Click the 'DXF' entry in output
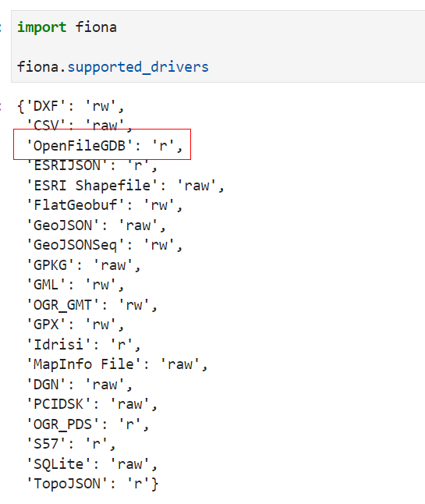Image resolution: width=425 pixels, height=504 pixels. tap(71, 106)
